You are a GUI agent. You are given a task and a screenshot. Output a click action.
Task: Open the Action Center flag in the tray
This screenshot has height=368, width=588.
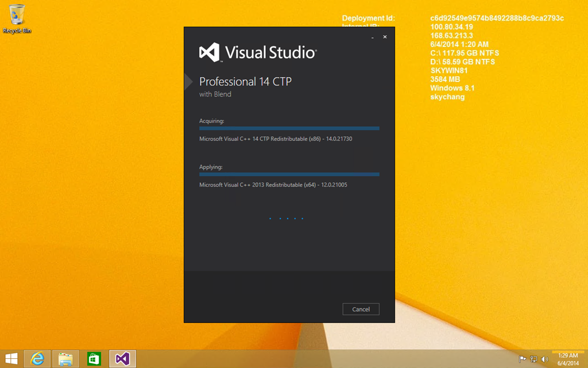click(523, 359)
